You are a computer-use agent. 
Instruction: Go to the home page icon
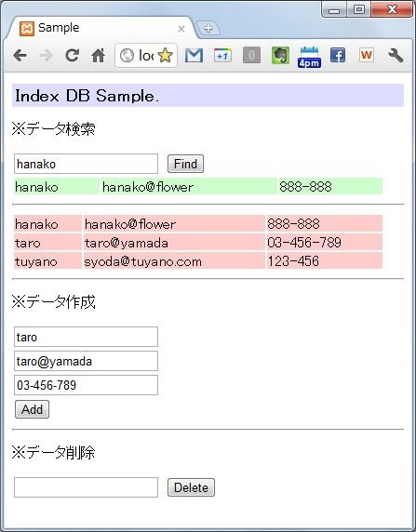pos(98,55)
